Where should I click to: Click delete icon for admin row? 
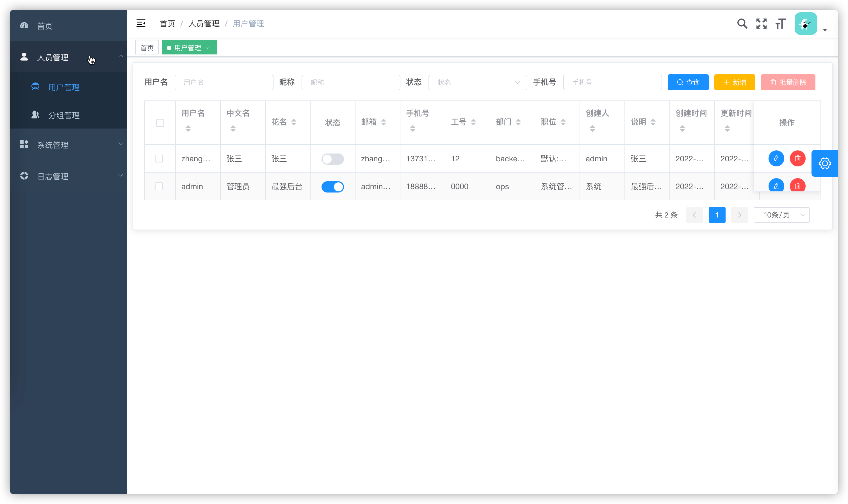click(797, 186)
